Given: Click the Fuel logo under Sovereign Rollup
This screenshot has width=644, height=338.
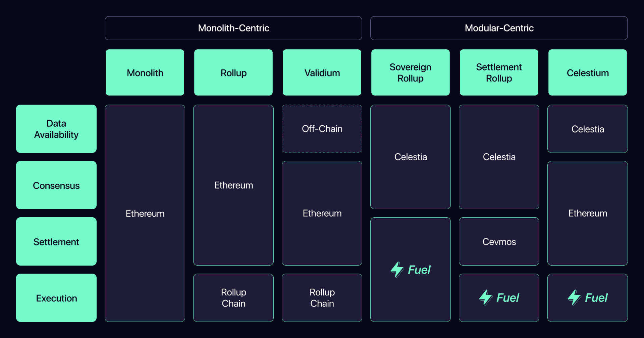Looking at the screenshot, I should (411, 270).
